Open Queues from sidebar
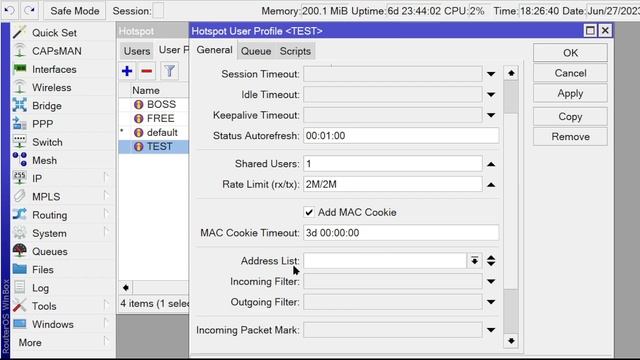The width and height of the screenshot is (640, 360). (x=49, y=251)
